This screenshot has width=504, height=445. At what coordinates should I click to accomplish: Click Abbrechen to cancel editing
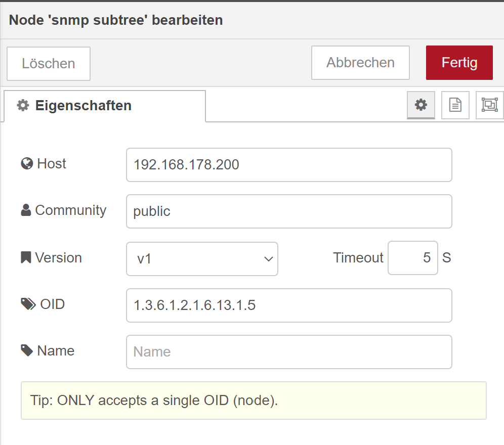[x=360, y=62]
